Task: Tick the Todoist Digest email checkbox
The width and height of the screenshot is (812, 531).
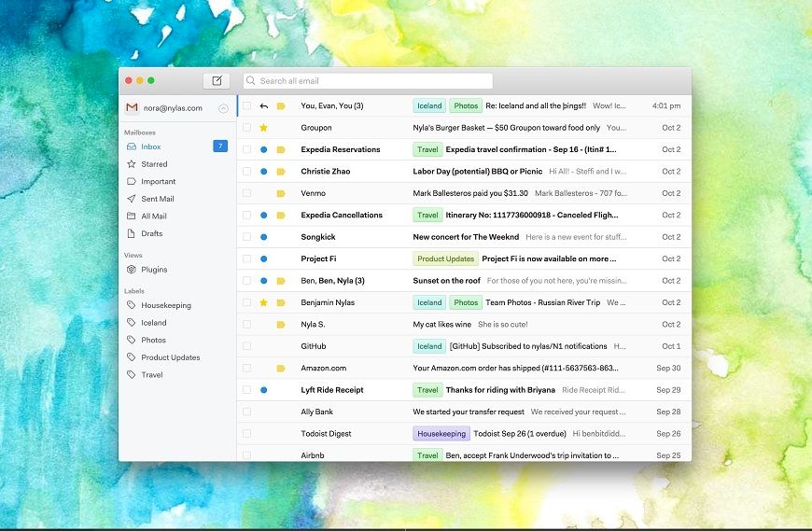Action: click(247, 434)
